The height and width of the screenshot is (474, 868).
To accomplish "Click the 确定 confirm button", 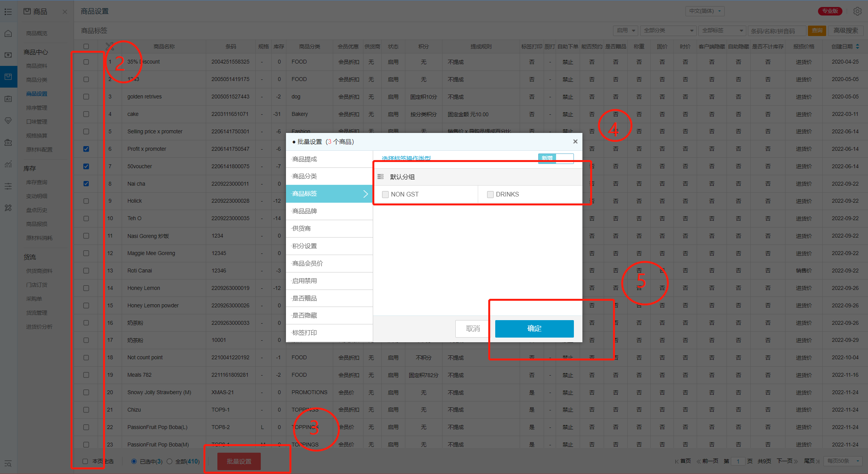I will click(x=534, y=329).
